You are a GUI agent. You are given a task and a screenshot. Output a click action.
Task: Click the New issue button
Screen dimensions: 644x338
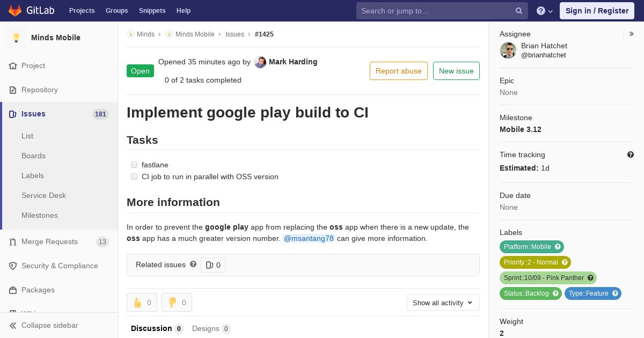[456, 71]
